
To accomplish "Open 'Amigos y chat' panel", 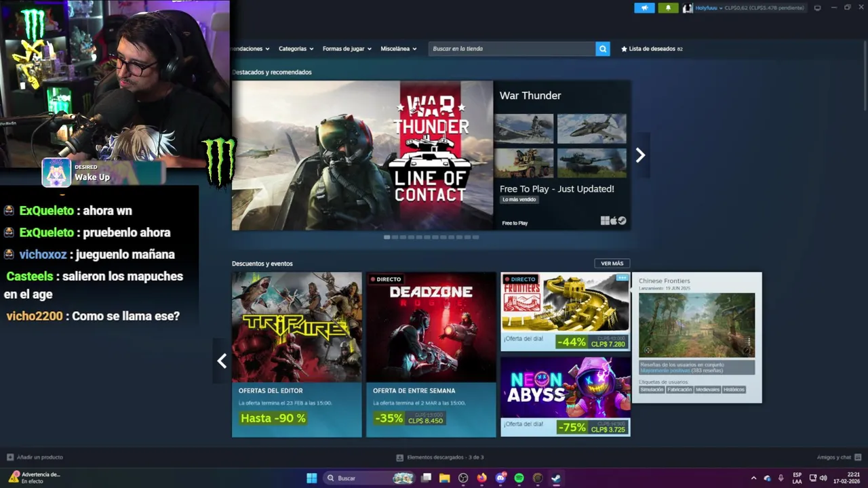I will 839,457.
